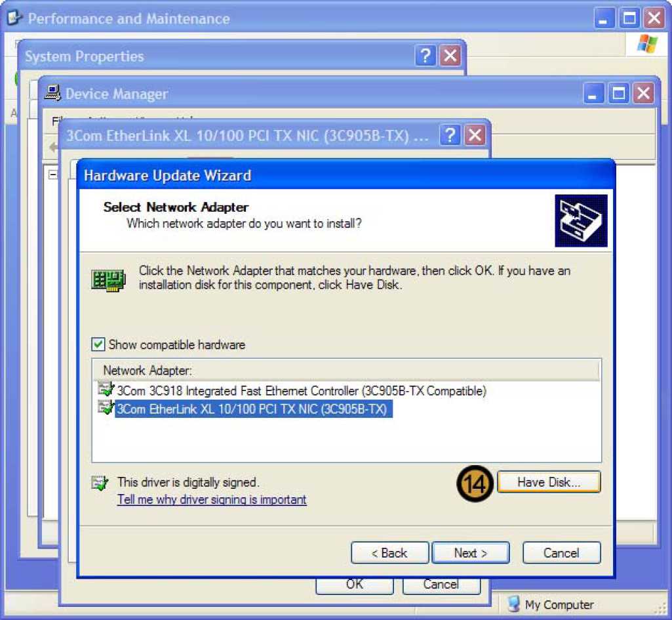
Task: Minimize the Performance and Maintenance window
Action: point(604,18)
